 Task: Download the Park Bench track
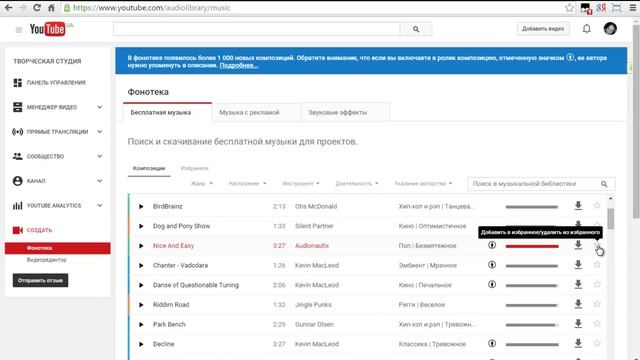click(x=578, y=324)
